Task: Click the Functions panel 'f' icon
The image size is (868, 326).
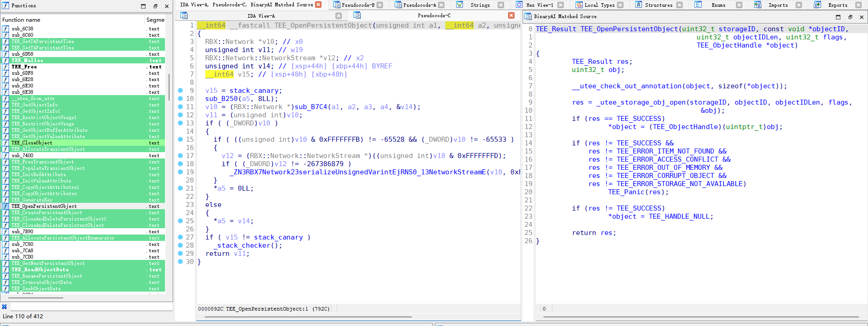Action: click(x=5, y=6)
